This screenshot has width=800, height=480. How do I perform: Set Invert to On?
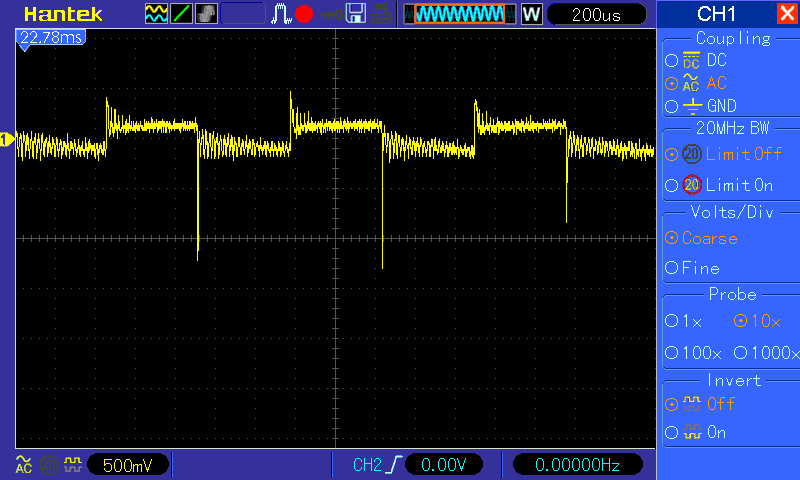click(671, 433)
